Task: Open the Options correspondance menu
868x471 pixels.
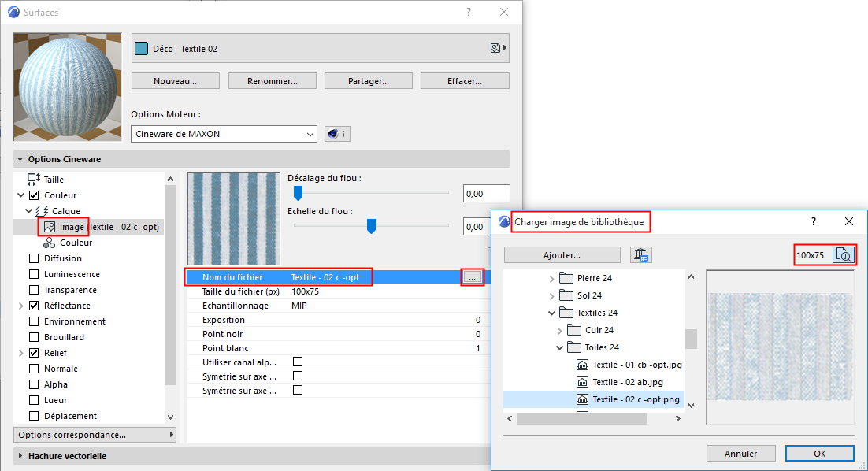Action: pos(95,435)
